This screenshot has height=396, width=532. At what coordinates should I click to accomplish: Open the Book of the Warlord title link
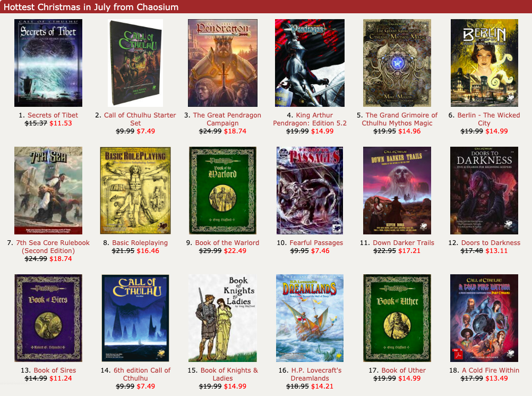227,243
